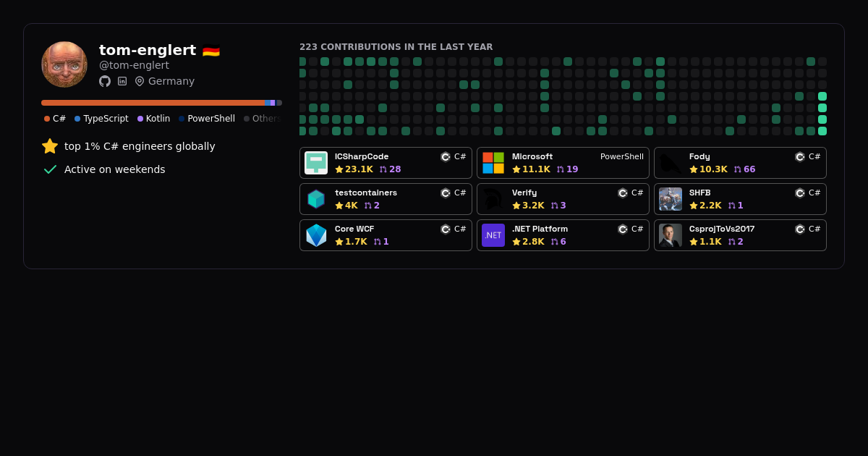Click the C# orange legend dot
The image size is (868, 456).
pos(47,119)
